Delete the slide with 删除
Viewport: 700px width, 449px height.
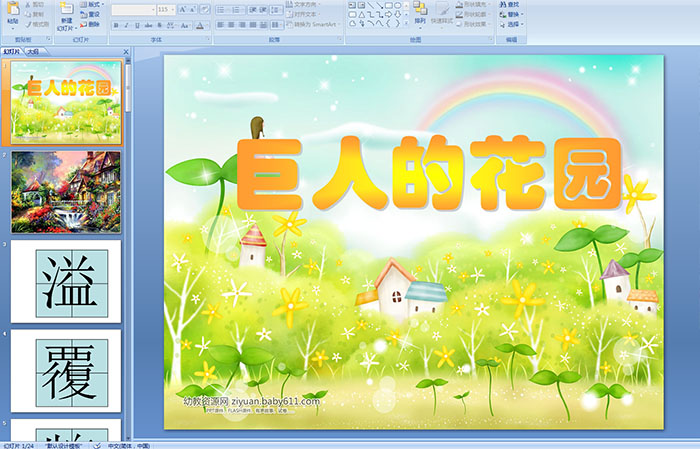(90, 24)
